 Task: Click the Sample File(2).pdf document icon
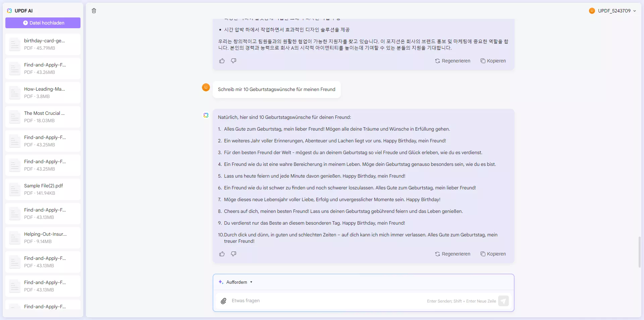click(15, 189)
